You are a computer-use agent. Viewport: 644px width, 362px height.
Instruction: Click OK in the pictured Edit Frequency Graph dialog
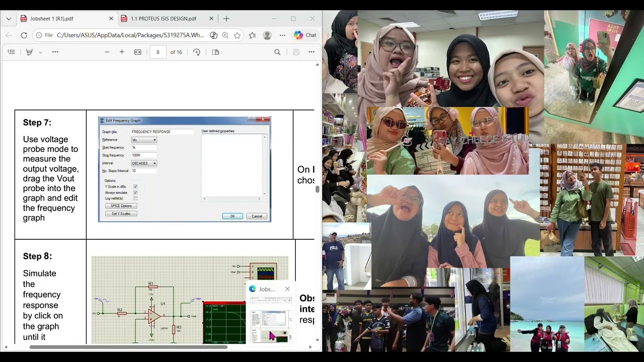tap(232, 216)
